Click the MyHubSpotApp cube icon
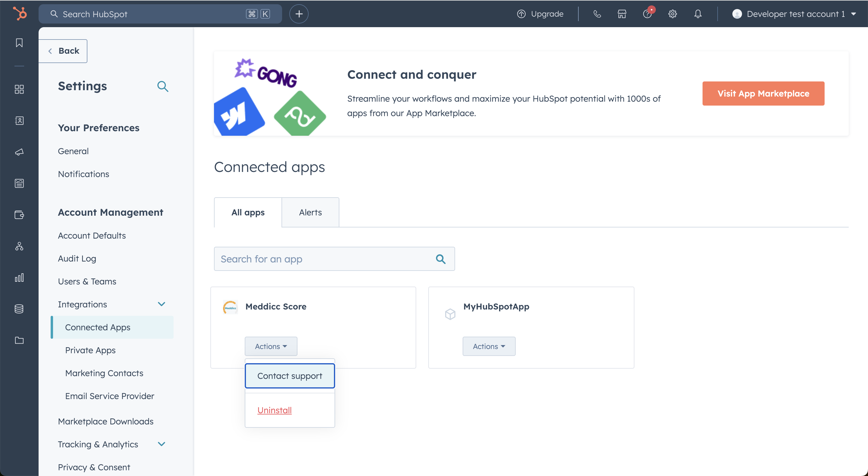This screenshot has height=476, width=868. (x=450, y=314)
